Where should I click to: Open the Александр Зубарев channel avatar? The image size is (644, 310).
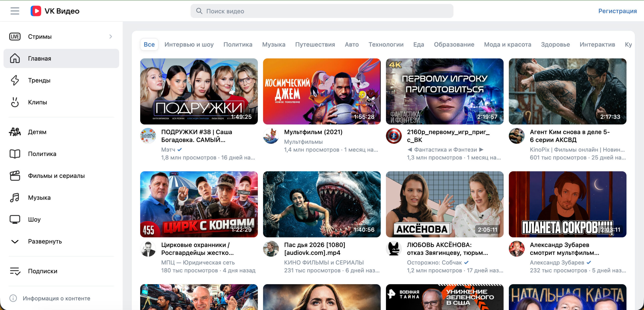(517, 249)
